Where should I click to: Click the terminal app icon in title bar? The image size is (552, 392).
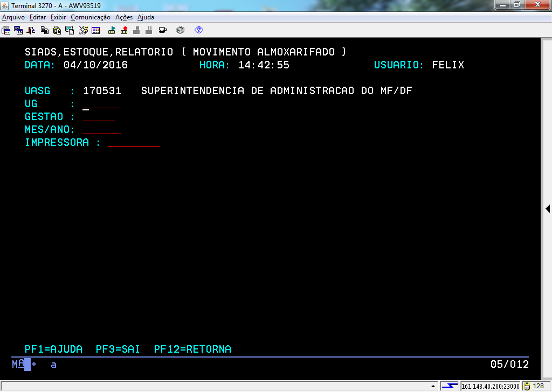click(5, 5)
